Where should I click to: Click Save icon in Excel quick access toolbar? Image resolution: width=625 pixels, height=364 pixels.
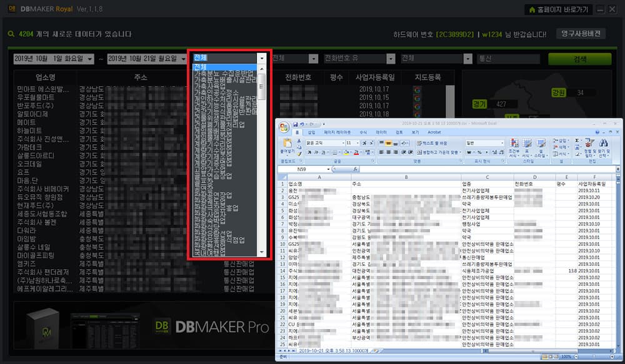[x=296, y=124]
